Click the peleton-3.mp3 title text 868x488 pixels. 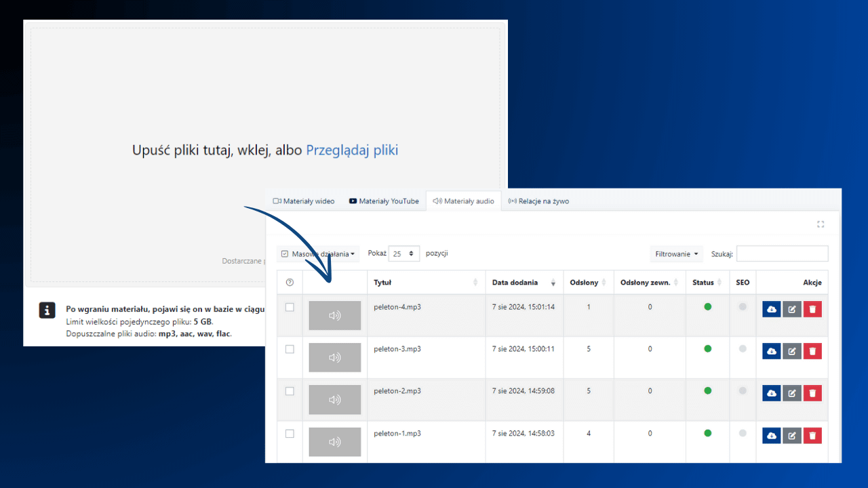point(397,349)
